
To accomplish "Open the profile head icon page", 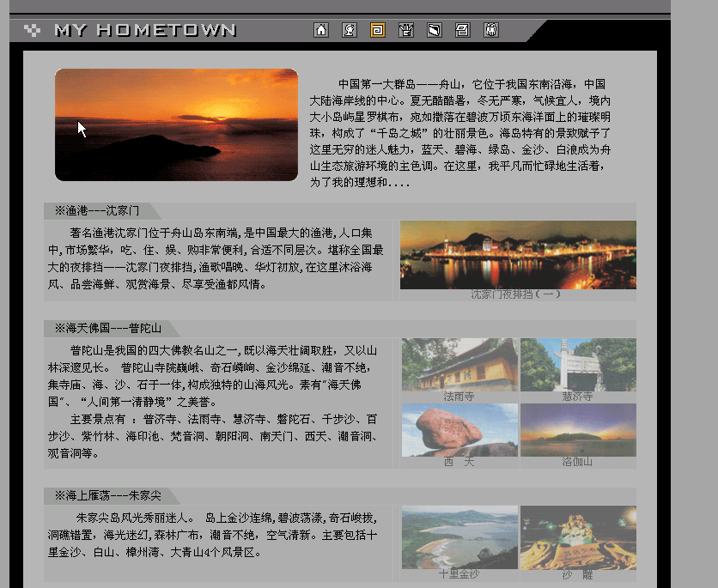I will 349,30.
